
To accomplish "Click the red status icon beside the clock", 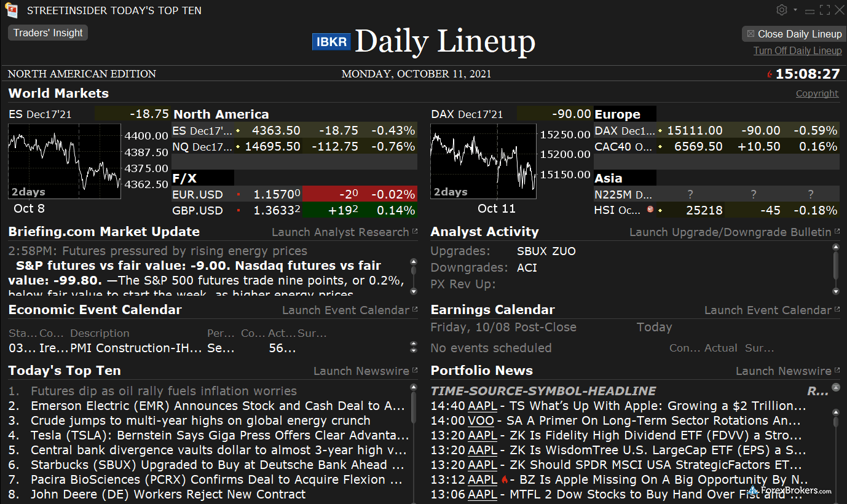I will coord(769,74).
